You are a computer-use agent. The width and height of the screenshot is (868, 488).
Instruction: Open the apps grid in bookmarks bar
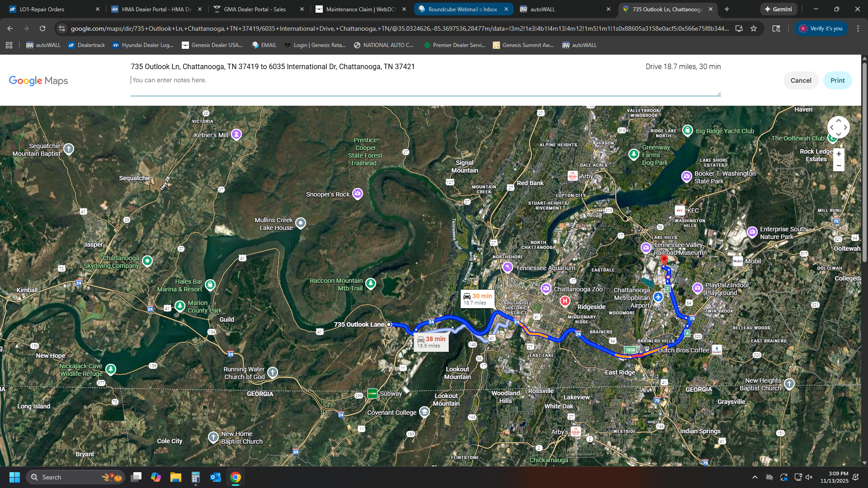[9, 45]
